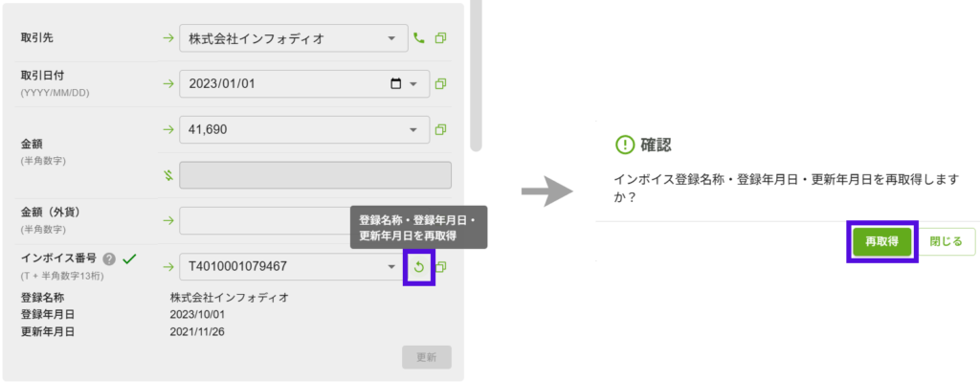Click the green arrow left of the invoice number field

pyautogui.click(x=167, y=267)
